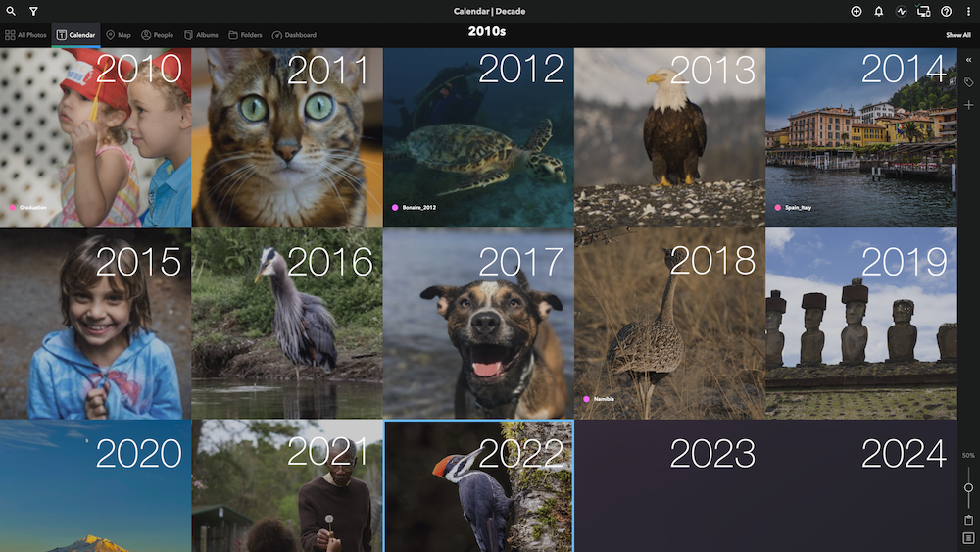Open the notifications bell icon

(879, 11)
